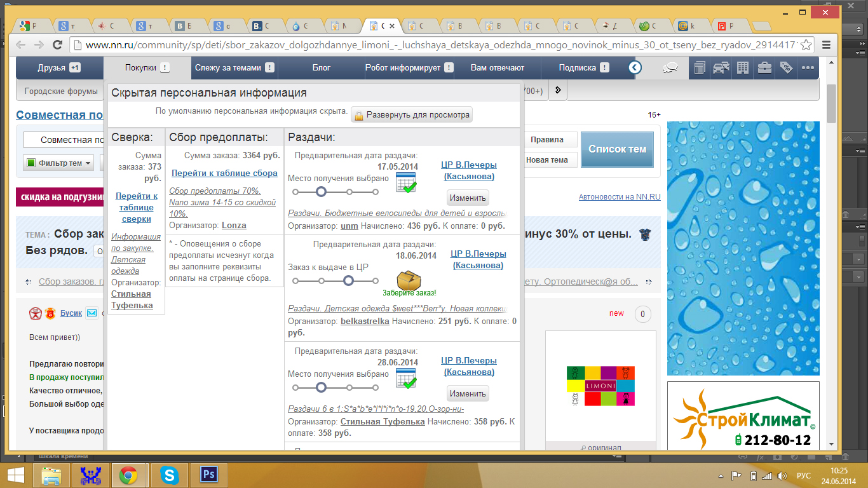Open File Explorer from the taskbar
The width and height of the screenshot is (868, 488).
[x=51, y=475]
